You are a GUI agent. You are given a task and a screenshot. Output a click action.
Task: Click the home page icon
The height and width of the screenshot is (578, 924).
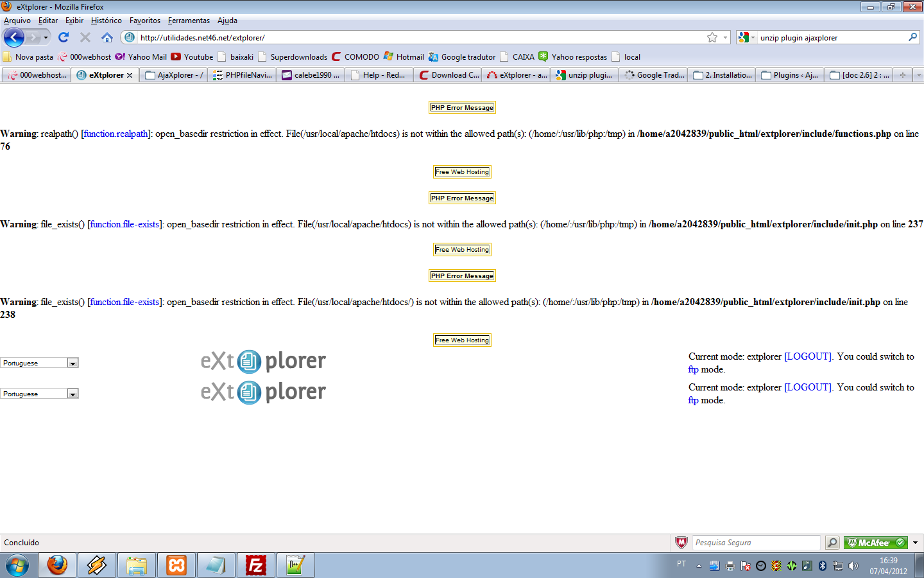coord(107,37)
